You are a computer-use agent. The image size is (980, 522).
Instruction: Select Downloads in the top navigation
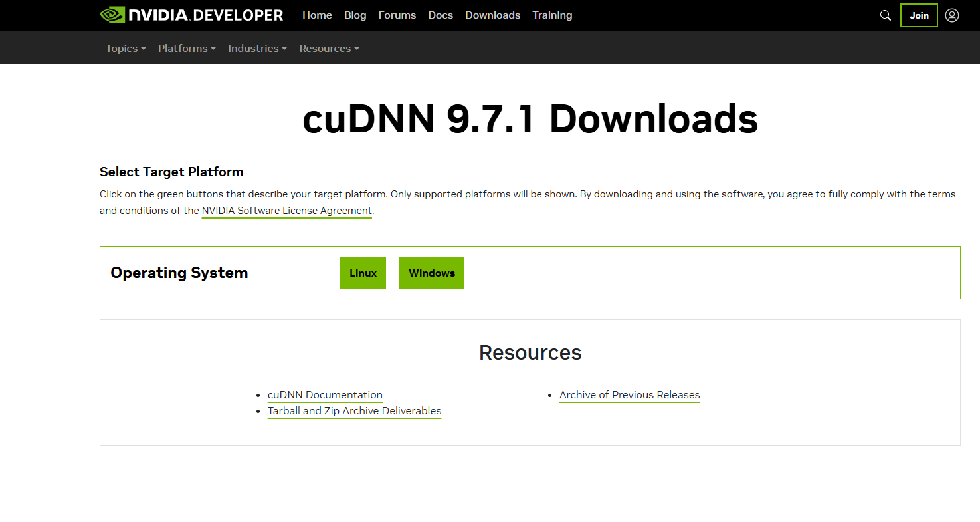click(492, 15)
